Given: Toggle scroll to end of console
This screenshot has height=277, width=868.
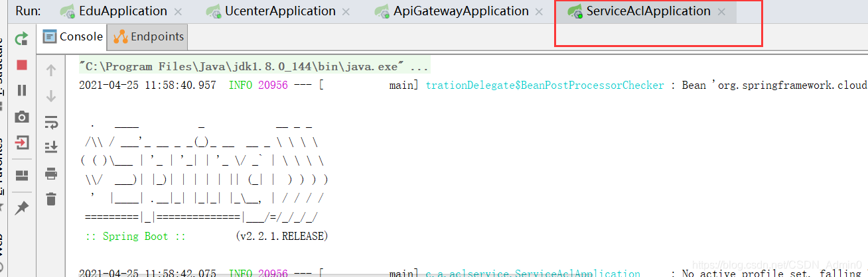Looking at the screenshot, I should (x=51, y=148).
